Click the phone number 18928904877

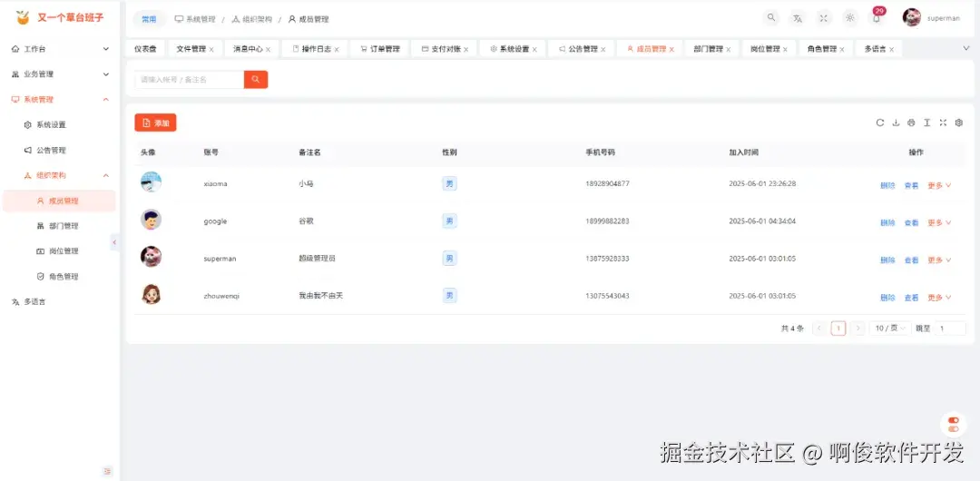click(607, 184)
